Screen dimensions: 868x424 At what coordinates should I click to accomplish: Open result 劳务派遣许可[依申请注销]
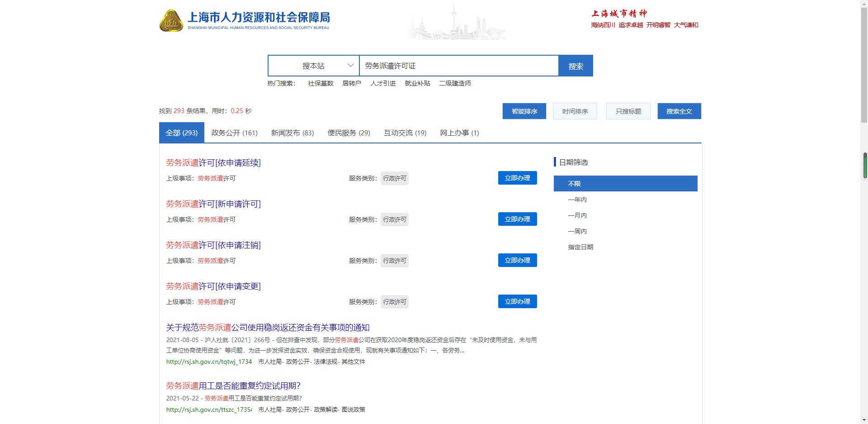tap(213, 245)
